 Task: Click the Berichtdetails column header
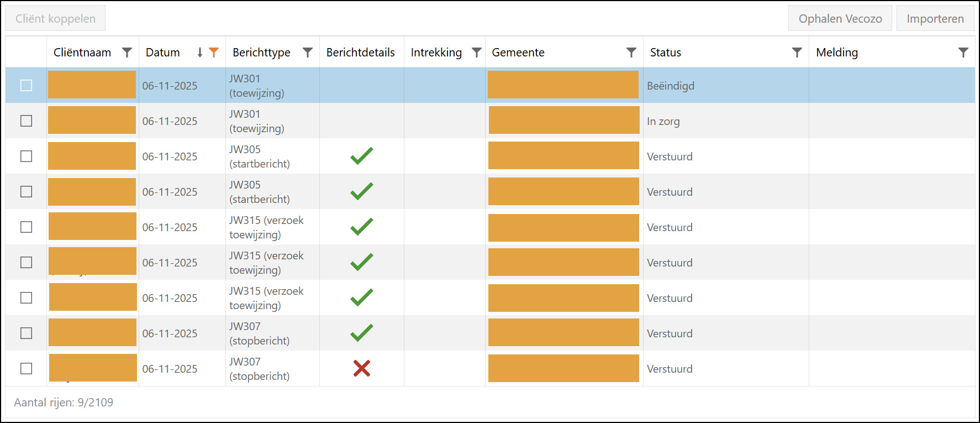pos(360,53)
